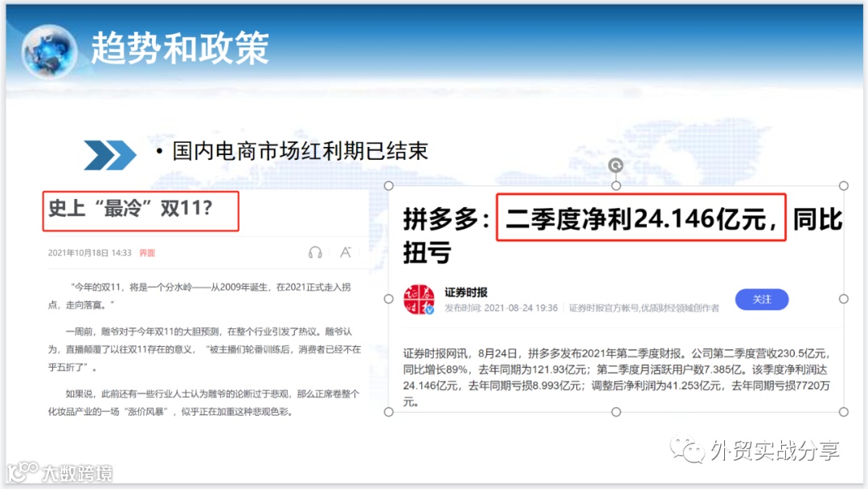Click the top-left resize handle of selected image
Viewport: 868px width, 489px height.
pyautogui.click(x=389, y=185)
